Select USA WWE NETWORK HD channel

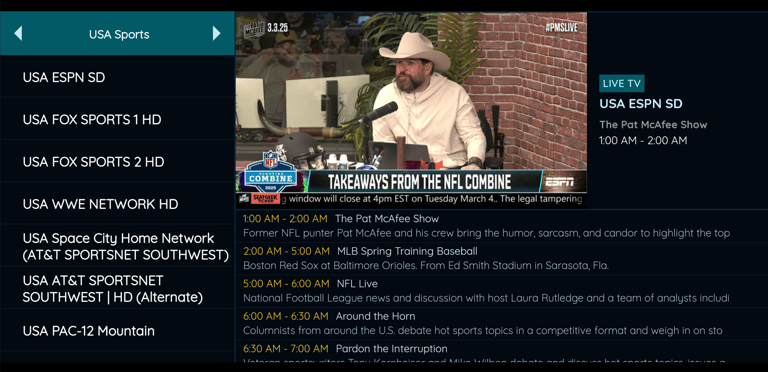tap(117, 204)
